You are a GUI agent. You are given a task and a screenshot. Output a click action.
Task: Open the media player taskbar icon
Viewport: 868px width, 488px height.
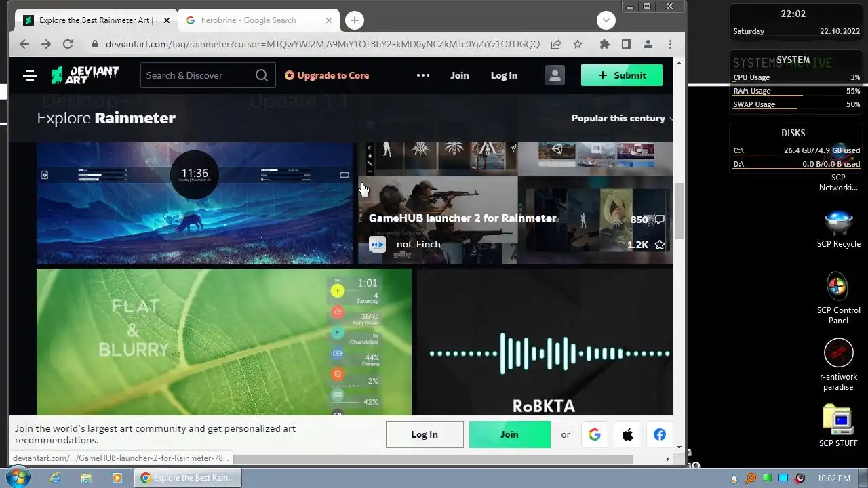click(117, 478)
